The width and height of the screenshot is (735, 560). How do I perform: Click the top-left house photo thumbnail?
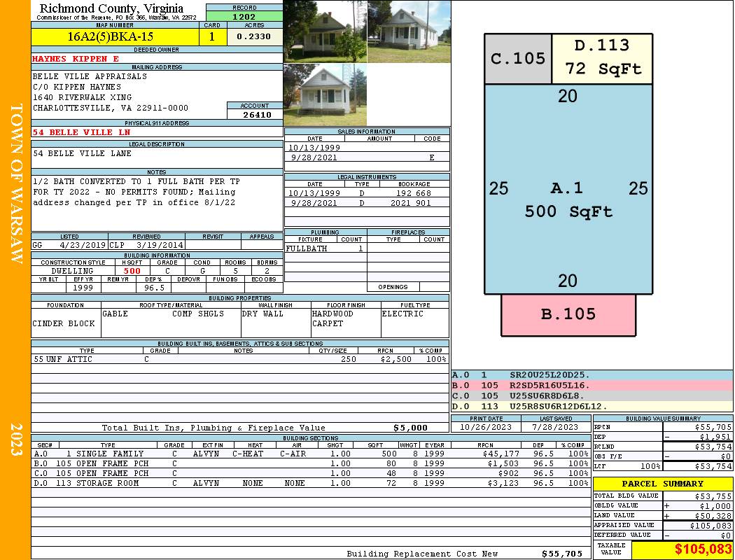pos(325,31)
